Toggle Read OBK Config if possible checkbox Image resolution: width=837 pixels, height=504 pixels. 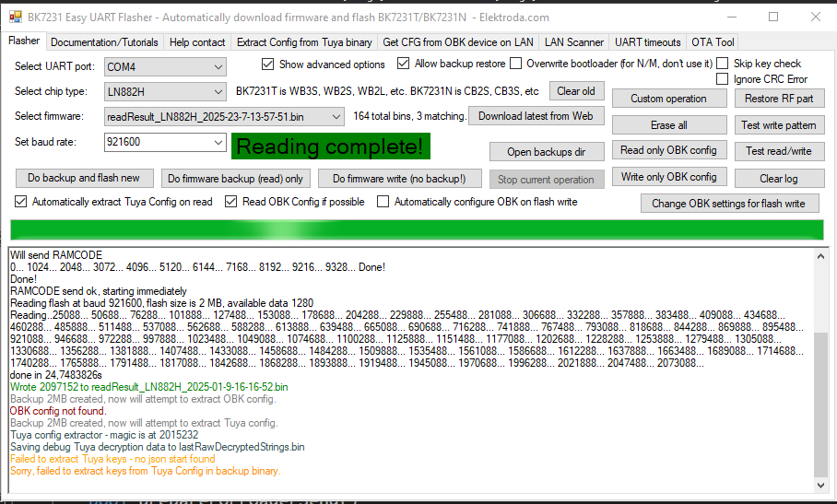coord(230,202)
